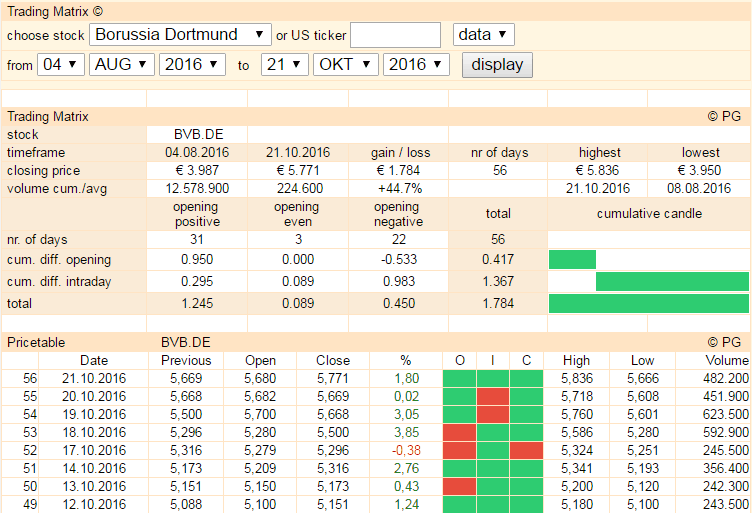Click the open price 5,682 for 20.10.2016
Screen dimensions: 752x513
coord(260,396)
